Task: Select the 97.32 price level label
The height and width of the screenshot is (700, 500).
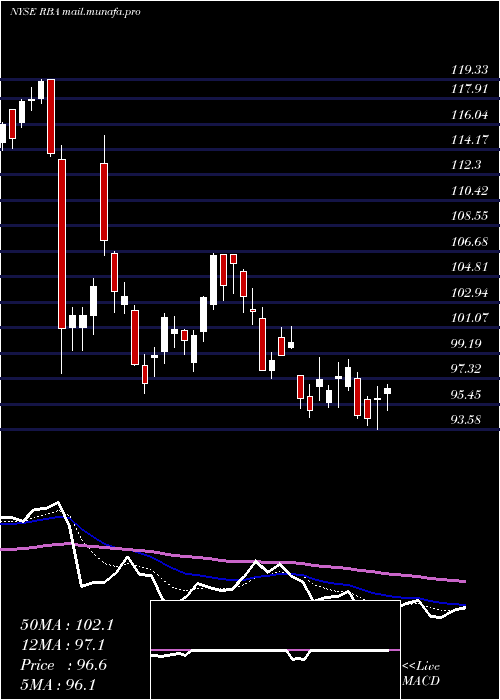Action: pyautogui.click(x=467, y=369)
